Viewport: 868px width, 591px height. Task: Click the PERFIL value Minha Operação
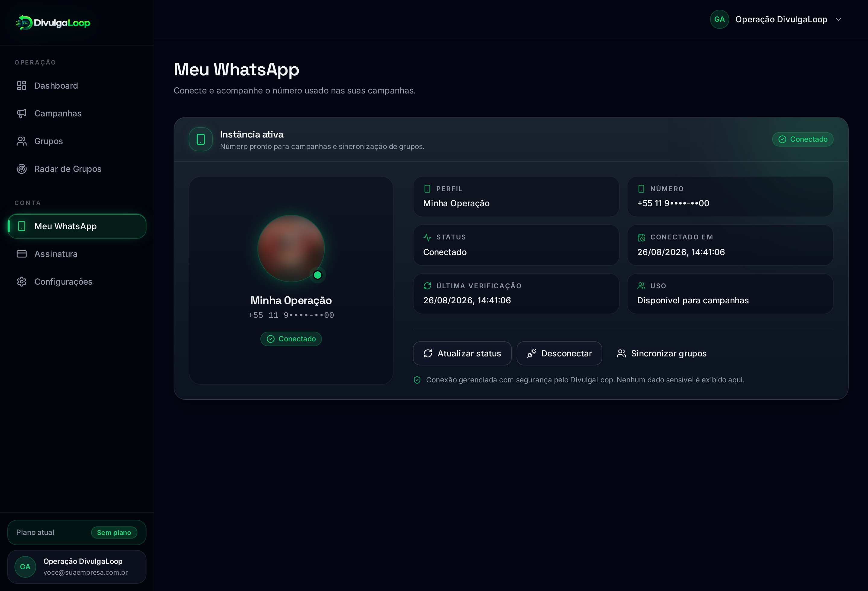point(456,203)
